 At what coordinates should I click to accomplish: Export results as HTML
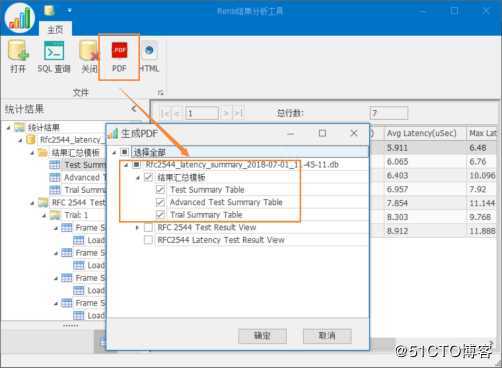coord(149,56)
